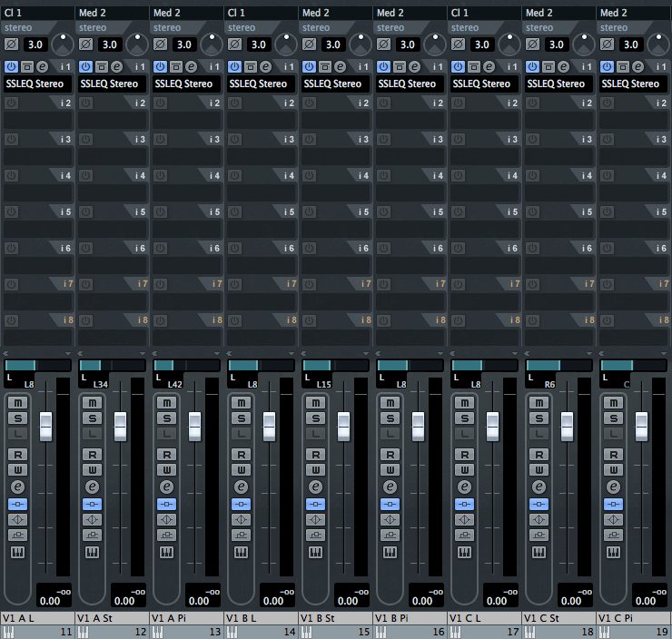Click the volume fader handle on V1 A St
Screen dimensions: 672x639
(120, 425)
